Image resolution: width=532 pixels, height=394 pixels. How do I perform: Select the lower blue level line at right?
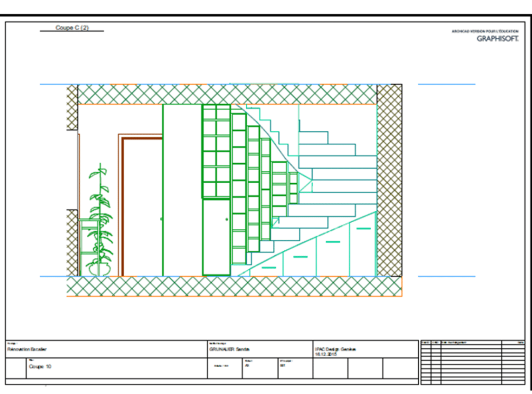446,276
